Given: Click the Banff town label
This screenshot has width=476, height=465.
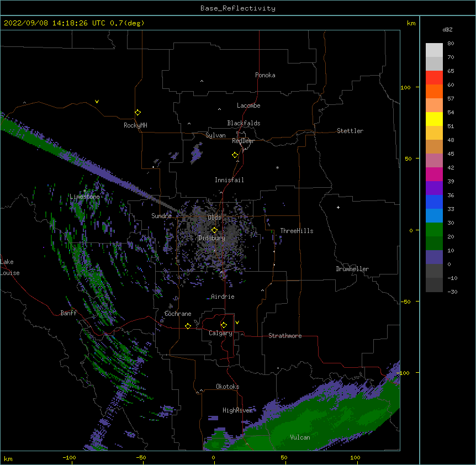Looking at the screenshot, I should [68, 313].
